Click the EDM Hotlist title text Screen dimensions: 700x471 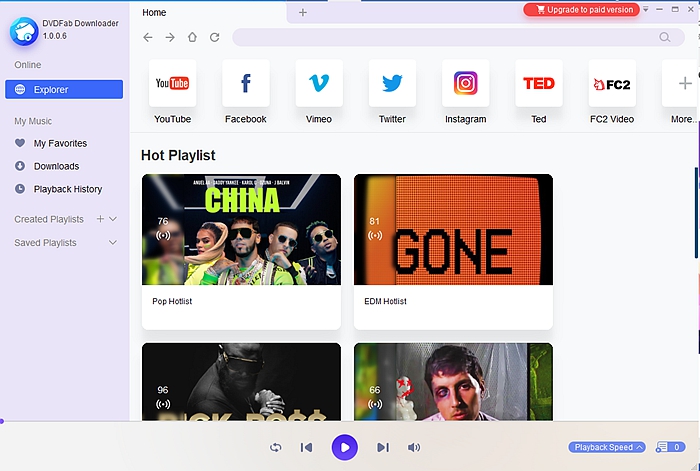coord(385,301)
